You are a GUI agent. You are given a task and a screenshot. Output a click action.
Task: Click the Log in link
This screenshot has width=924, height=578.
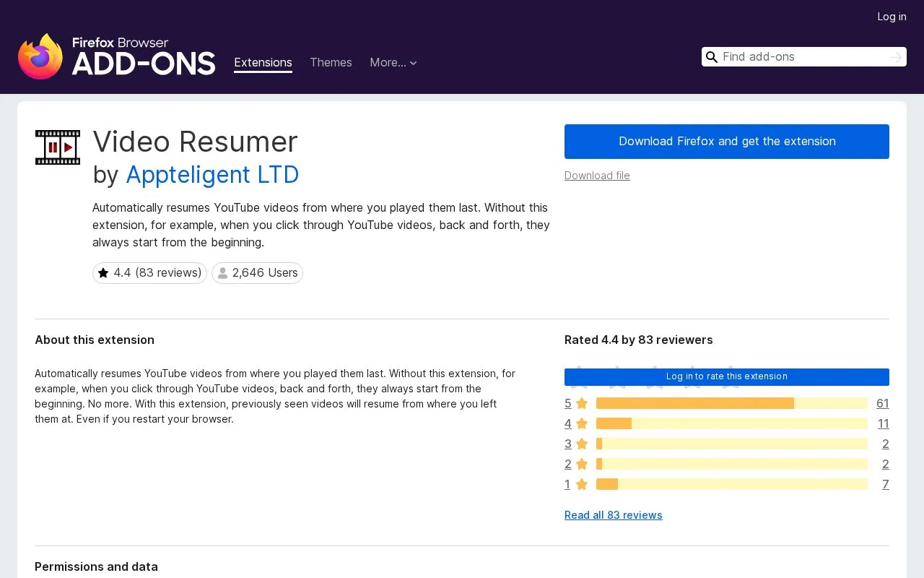point(892,17)
